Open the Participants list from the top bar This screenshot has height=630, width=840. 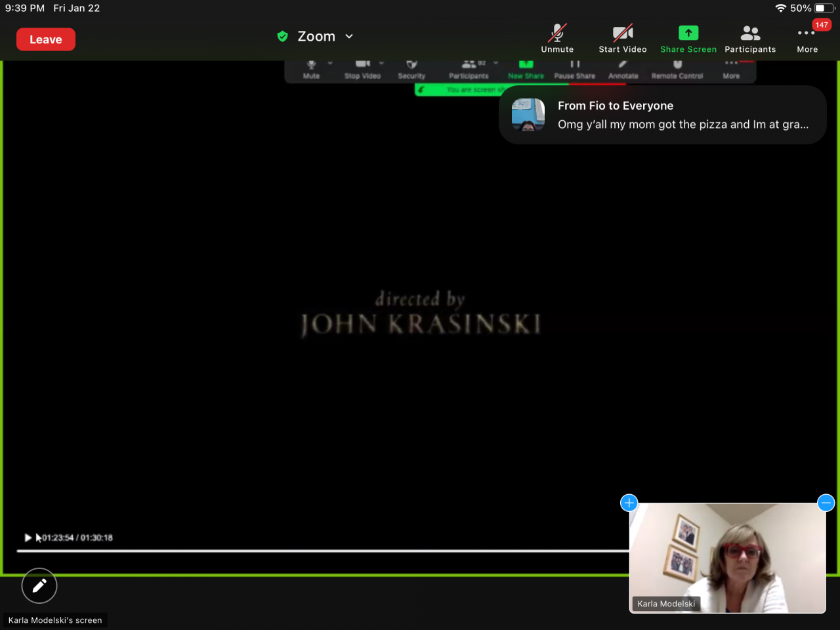coord(750,39)
